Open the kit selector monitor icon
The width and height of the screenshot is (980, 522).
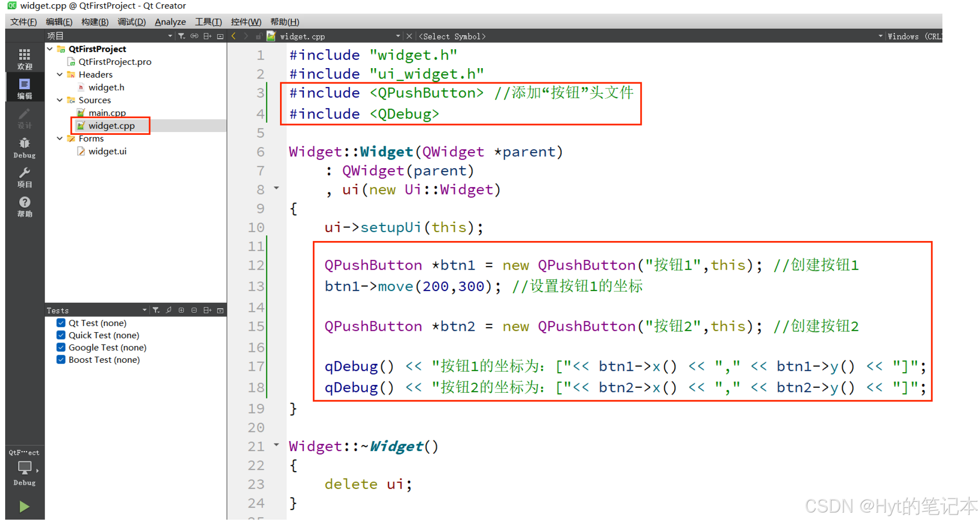point(24,467)
